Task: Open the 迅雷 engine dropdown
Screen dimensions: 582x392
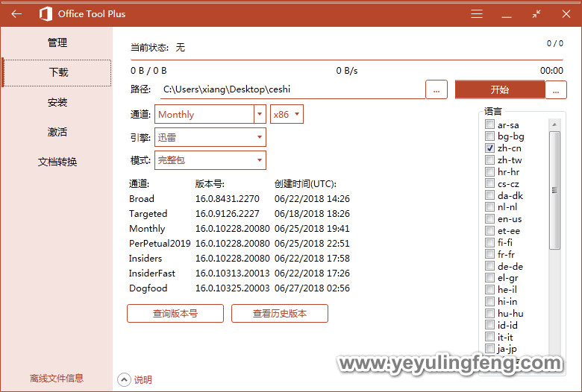Action: (x=210, y=137)
